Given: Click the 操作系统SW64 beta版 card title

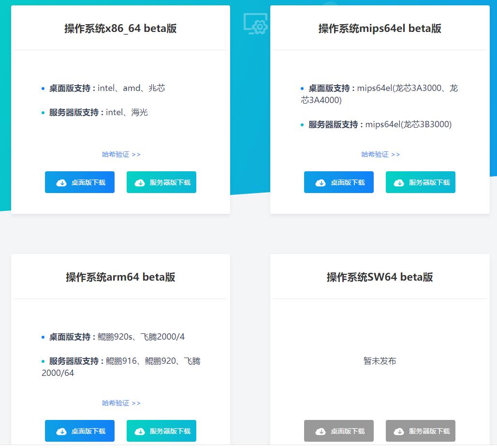Looking at the screenshot, I should coord(380,277).
